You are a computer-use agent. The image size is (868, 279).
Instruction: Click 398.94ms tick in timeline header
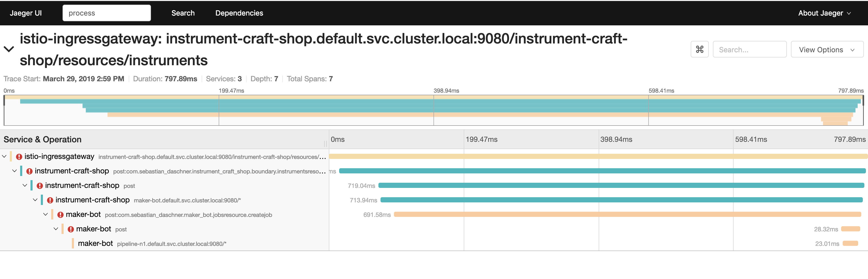pos(616,140)
